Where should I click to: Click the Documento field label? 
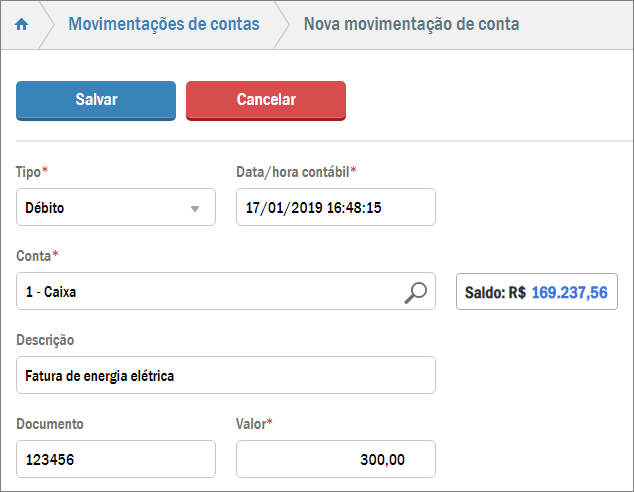(x=50, y=424)
